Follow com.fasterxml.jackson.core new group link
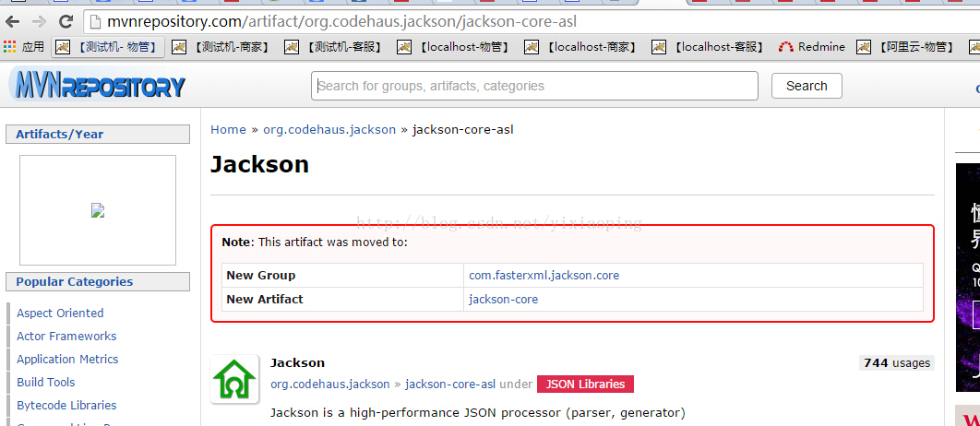 pyautogui.click(x=544, y=276)
